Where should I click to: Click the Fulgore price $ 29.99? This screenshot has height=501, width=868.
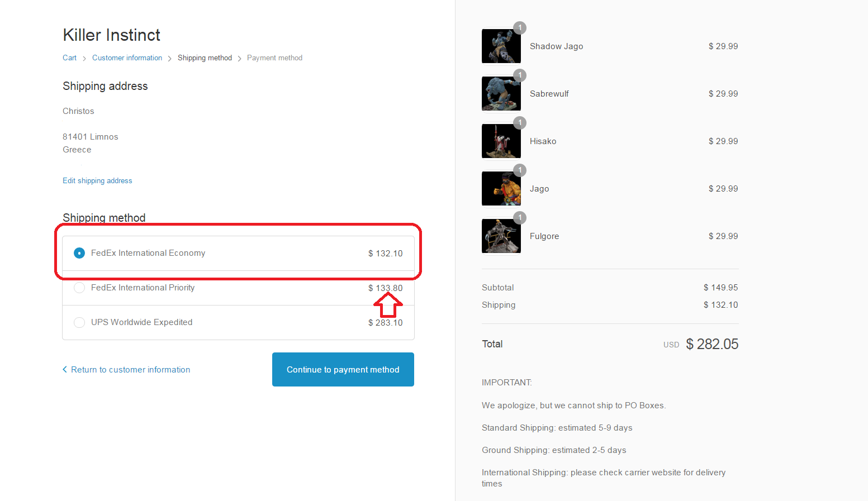pyautogui.click(x=723, y=236)
